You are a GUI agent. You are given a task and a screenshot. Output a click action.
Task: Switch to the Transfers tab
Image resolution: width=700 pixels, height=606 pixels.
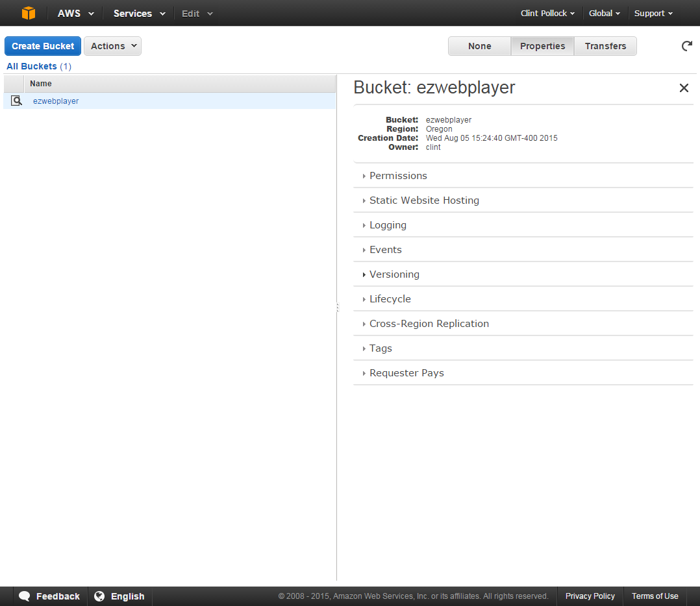605,46
